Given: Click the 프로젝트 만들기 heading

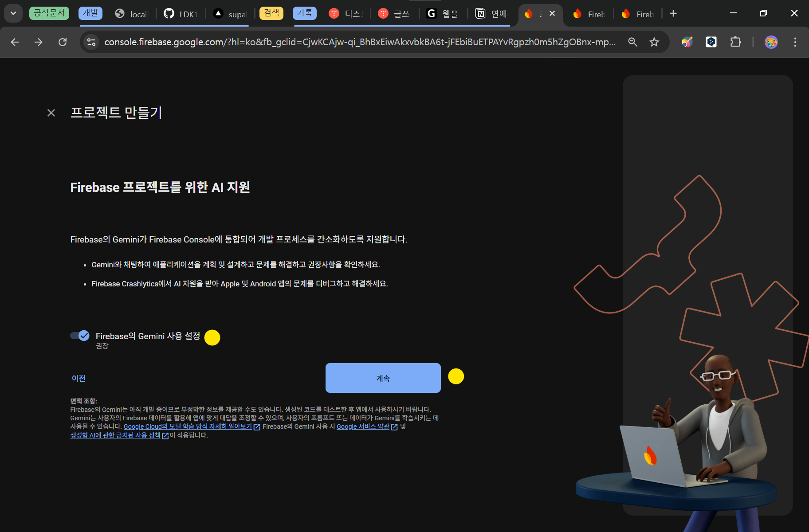Looking at the screenshot, I should 116,113.
